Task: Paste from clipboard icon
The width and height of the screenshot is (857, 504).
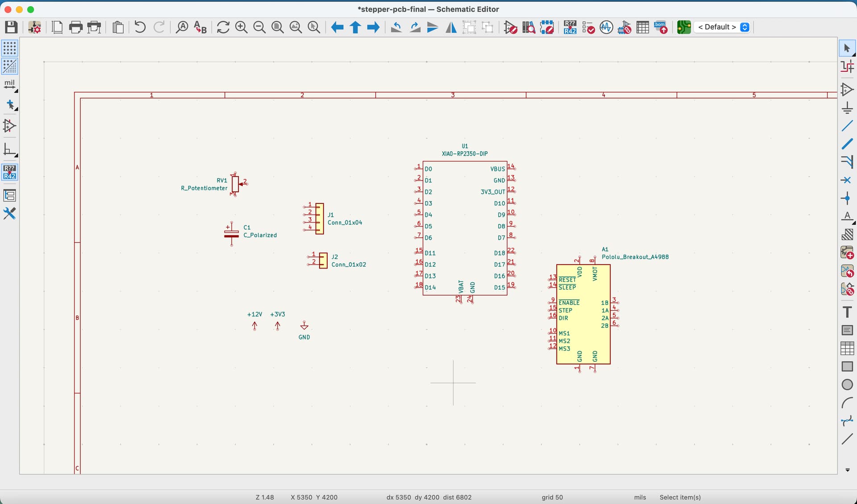Action: coord(118,27)
